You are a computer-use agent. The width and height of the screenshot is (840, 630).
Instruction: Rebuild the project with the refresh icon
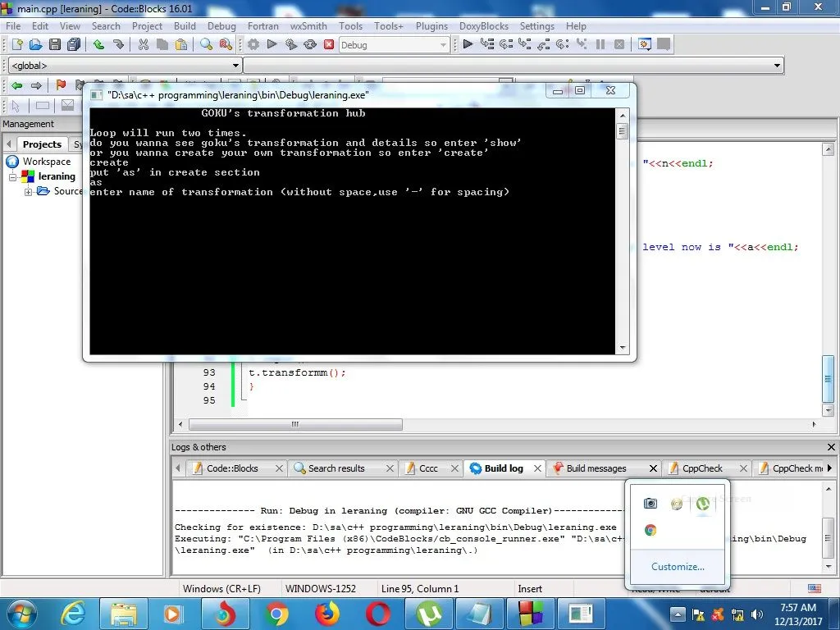pyautogui.click(x=310, y=44)
